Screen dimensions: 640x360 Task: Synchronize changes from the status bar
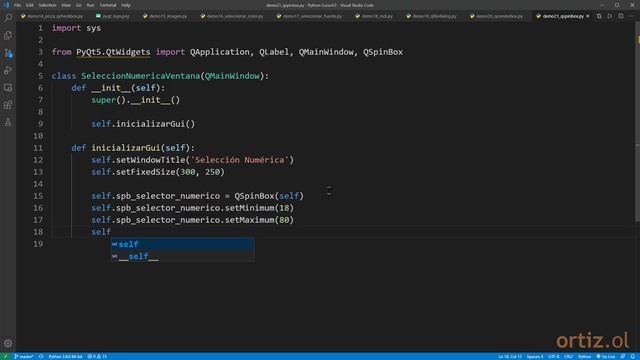41,356
